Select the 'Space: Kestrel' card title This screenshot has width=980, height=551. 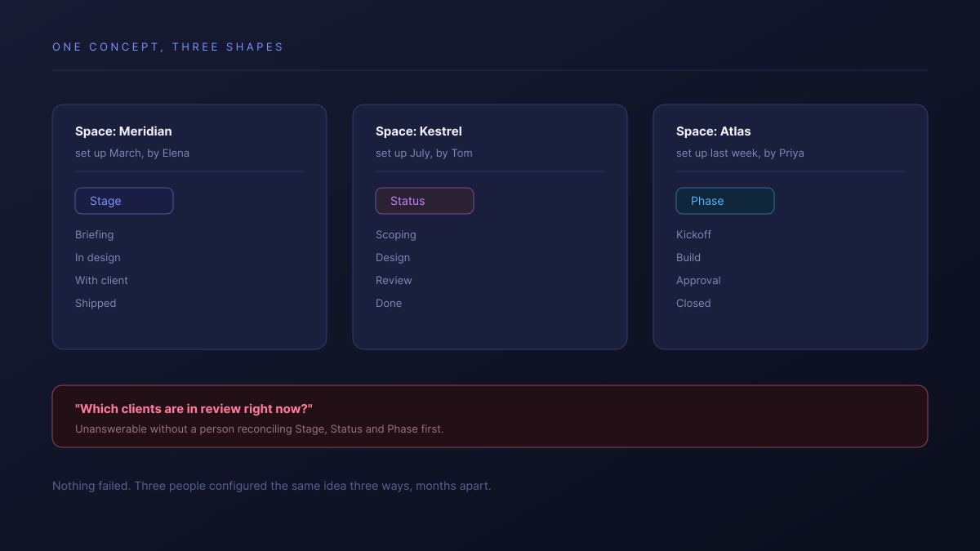coord(419,131)
